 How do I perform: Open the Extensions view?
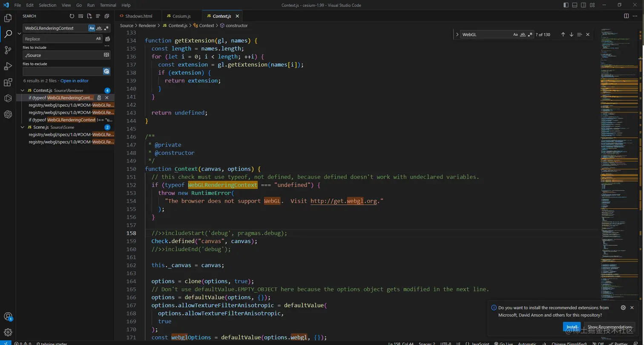pos(8,83)
